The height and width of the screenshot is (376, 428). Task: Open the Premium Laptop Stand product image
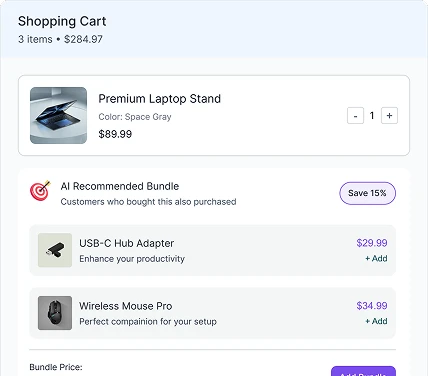coord(58,115)
